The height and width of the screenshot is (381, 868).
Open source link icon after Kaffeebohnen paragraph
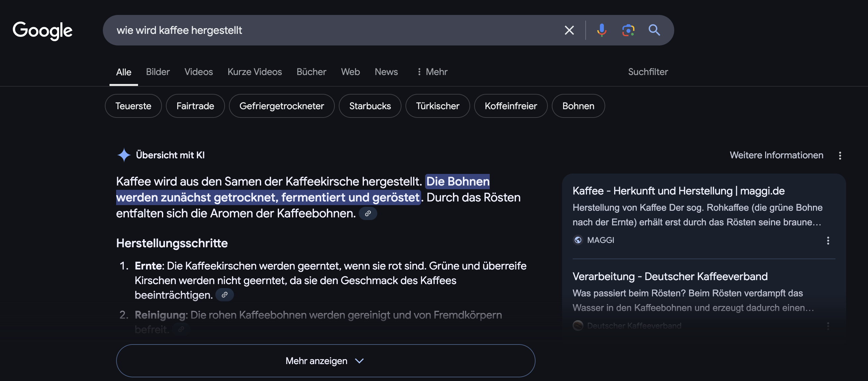pyautogui.click(x=368, y=213)
